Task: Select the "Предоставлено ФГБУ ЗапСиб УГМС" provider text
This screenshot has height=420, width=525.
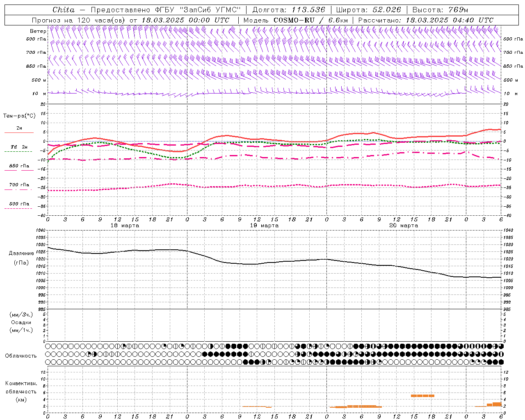Action: click(x=165, y=10)
